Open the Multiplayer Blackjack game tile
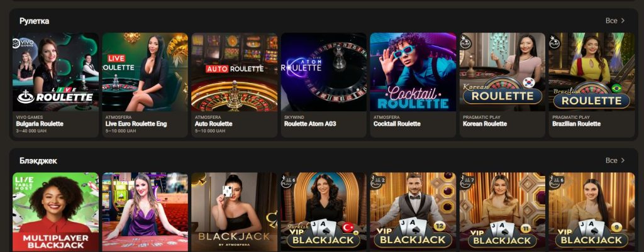This screenshot has width=644, height=252. (55, 212)
